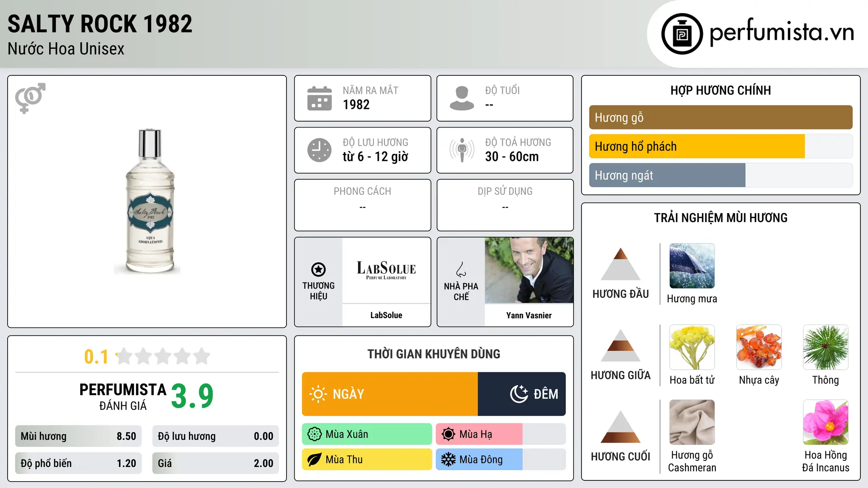Click the Phong cách card
868x488 pixels.
point(363,205)
